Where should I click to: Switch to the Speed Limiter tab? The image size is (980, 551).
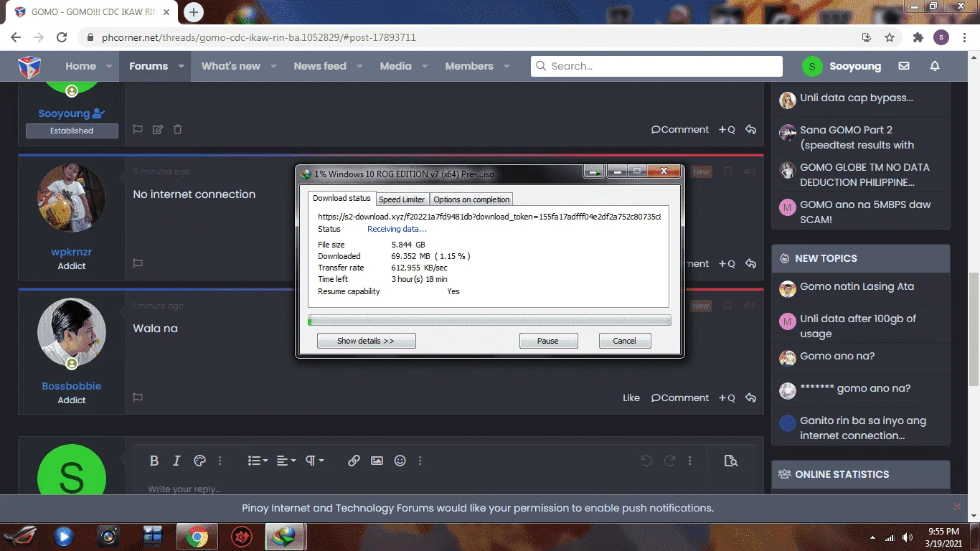[x=402, y=199]
